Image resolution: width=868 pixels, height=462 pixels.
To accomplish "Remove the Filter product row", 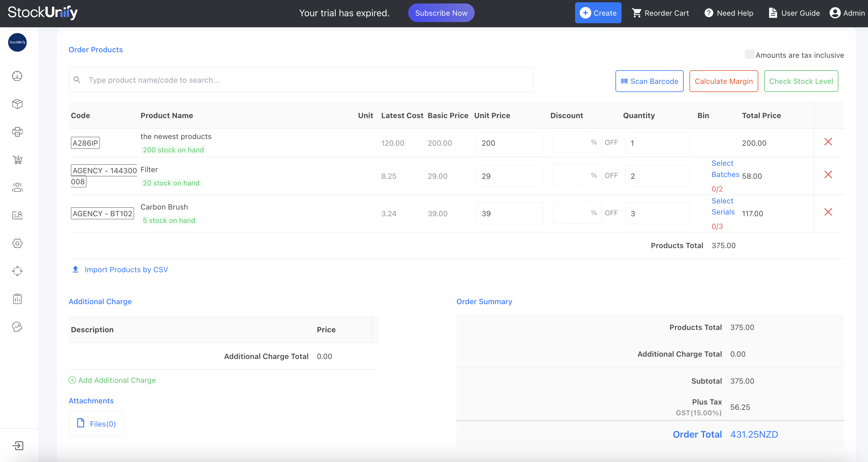I will coord(829,174).
